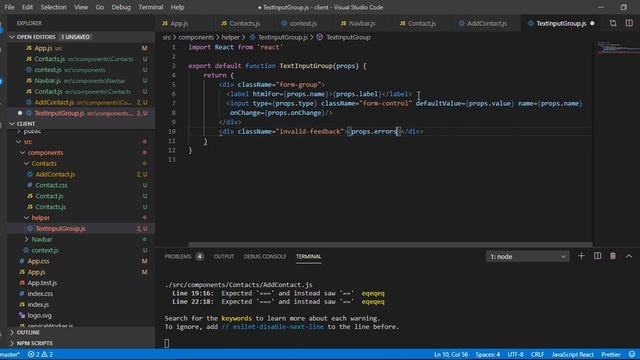Click the master branch status bar item
The image size is (640, 360).
tap(10, 355)
